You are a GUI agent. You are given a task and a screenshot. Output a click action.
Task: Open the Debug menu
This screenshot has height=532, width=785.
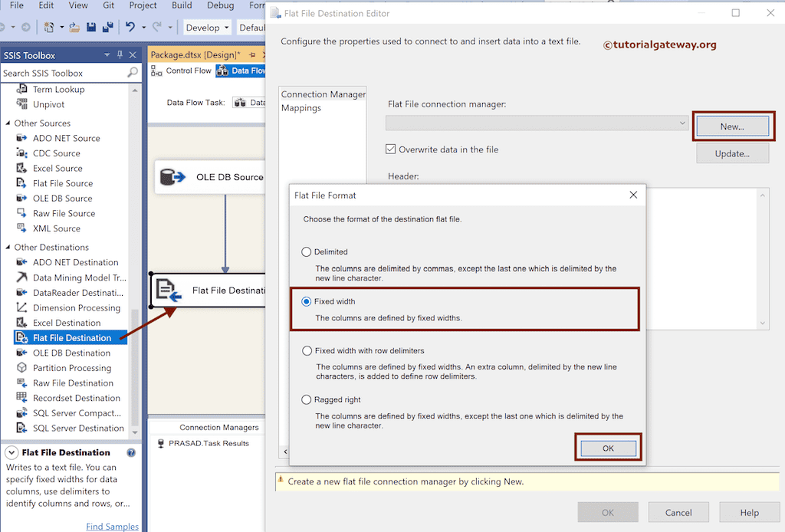tap(220, 5)
